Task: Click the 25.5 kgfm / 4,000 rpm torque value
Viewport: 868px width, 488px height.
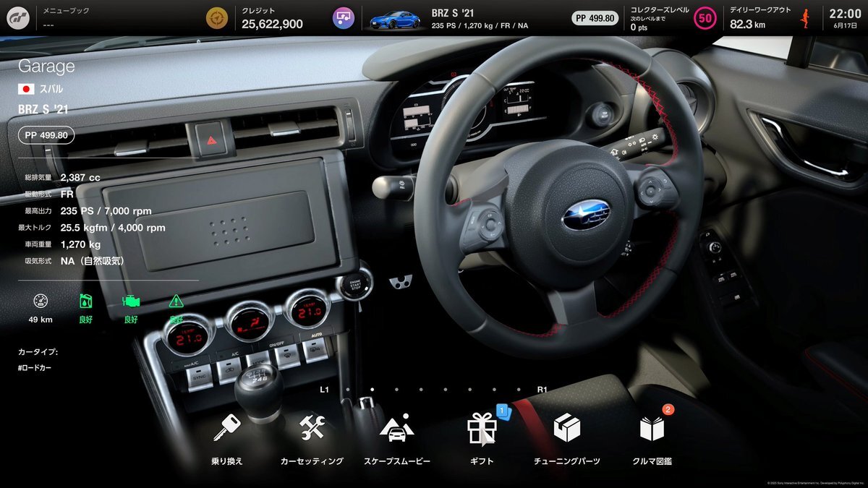Action: [113, 228]
